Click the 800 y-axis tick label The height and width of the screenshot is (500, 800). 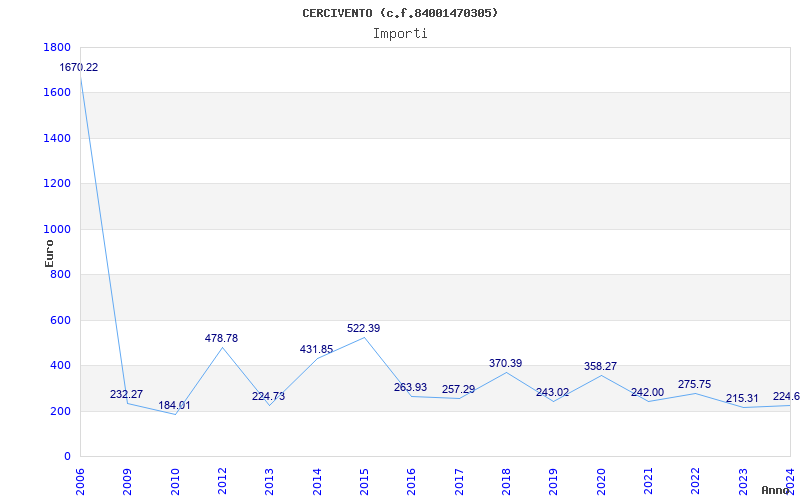coord(60,274)
